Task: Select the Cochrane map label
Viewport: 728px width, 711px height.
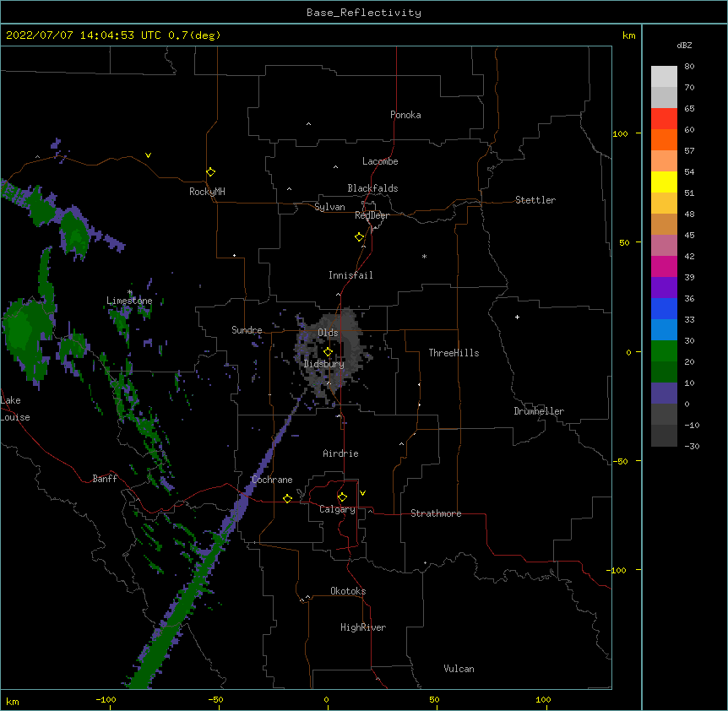Action: (x=272, y=480)
